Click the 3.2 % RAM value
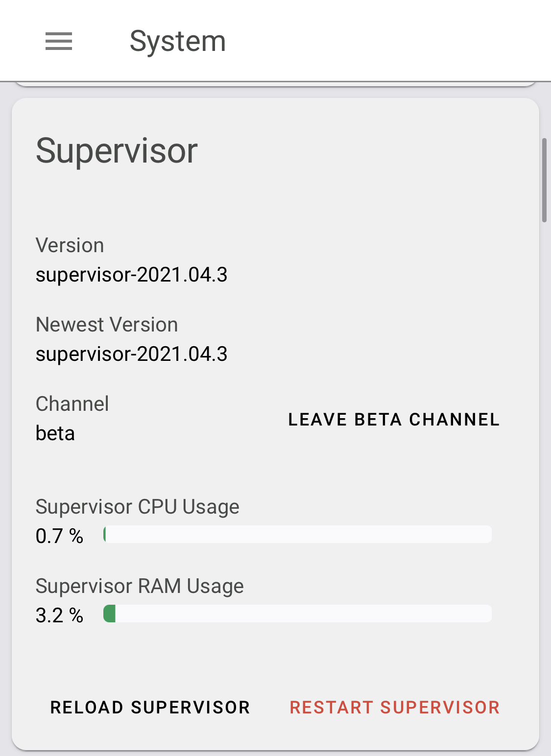This screenshot has width=551, height=756. click(59, 615)
